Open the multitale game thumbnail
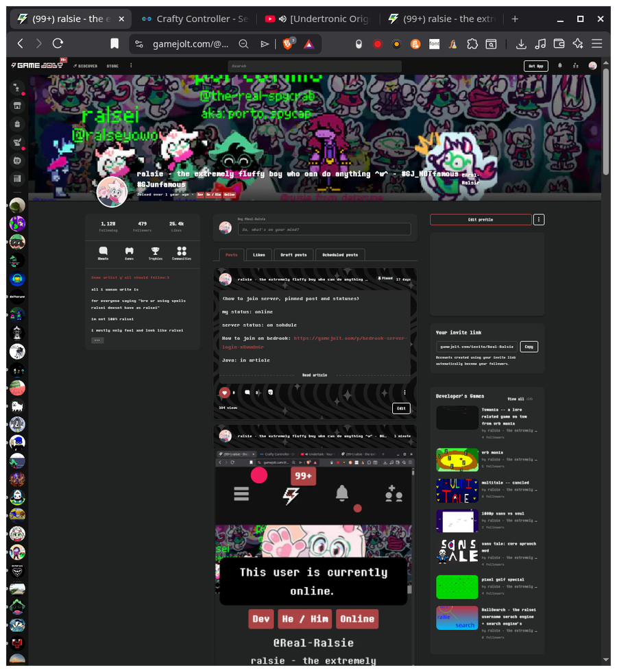 [457, 490]
